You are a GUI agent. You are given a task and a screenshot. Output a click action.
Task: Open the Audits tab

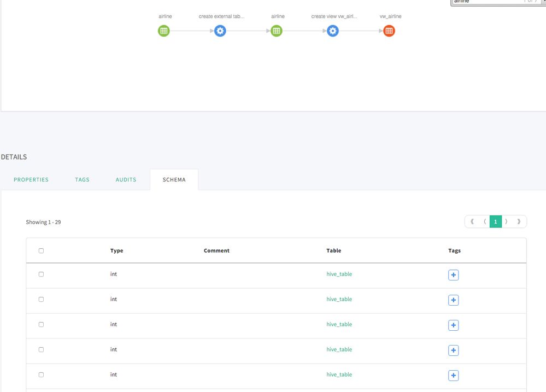[x=126, y=180]
